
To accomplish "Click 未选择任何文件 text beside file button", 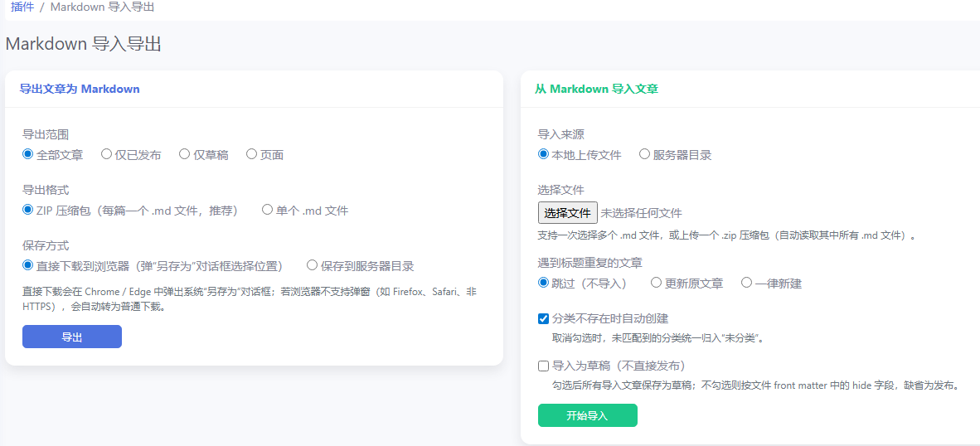I will tap(641, 214).
